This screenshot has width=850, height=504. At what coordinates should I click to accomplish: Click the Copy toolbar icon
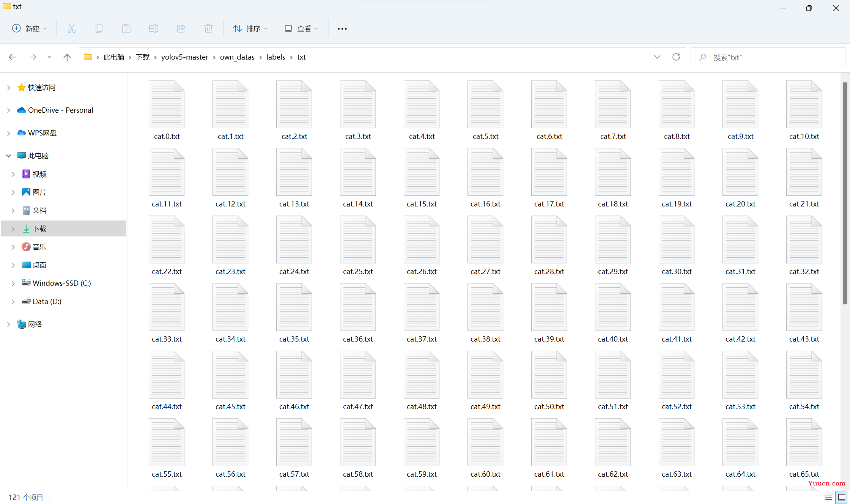(x=99, y=28)
